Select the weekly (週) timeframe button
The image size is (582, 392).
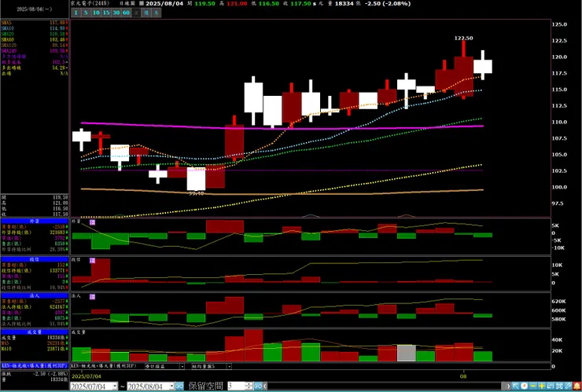point(146,13)
